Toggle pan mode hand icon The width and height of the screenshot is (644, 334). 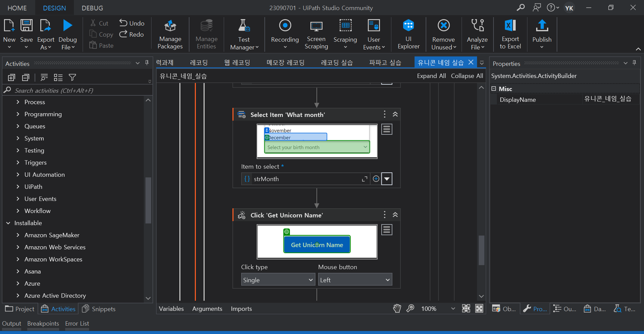pos(397,308)
